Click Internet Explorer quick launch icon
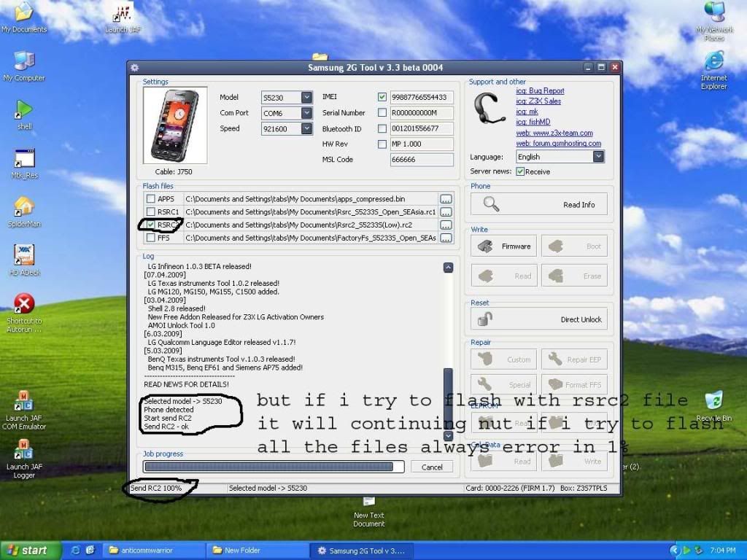 pyautogui.click(x=76, y=550)
